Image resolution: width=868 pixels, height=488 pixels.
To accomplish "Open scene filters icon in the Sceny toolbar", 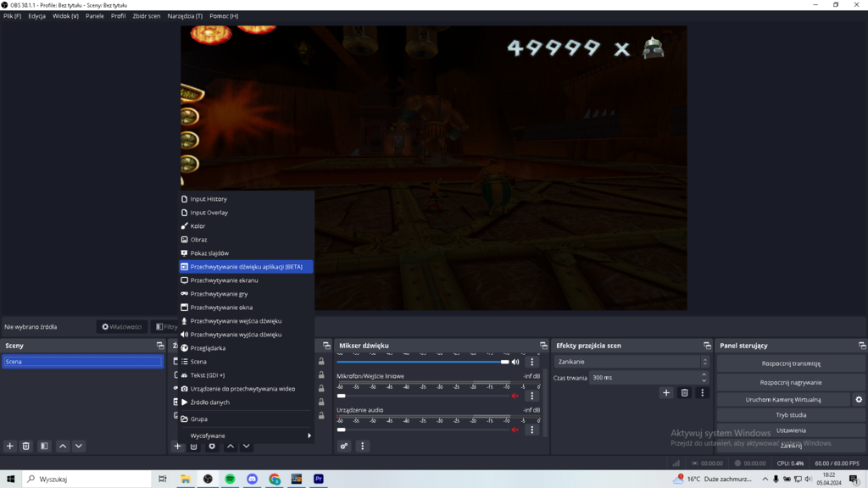I will coord(44,446).
